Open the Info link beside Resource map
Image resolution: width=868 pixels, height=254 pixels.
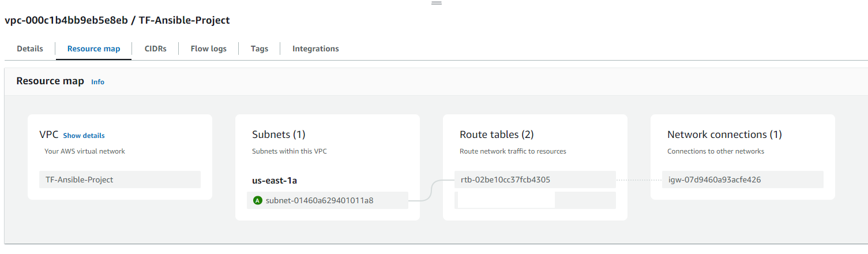(97, 82)
